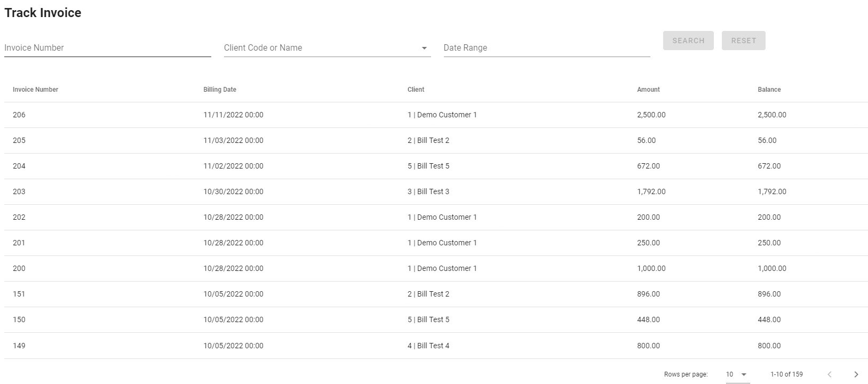Select invoice 200 with 1,000.00 amount

[x=19, y=268]
